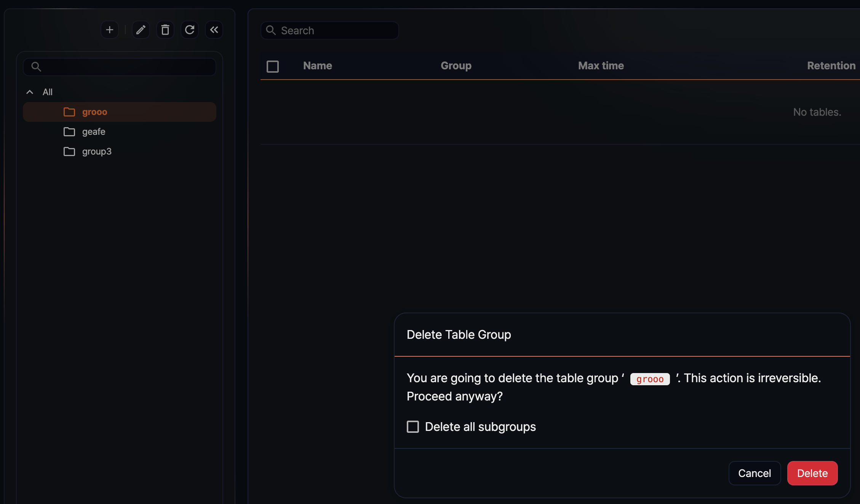Click the group3 folder icon
The image size is (860, 504).
[x=69, y=151]
